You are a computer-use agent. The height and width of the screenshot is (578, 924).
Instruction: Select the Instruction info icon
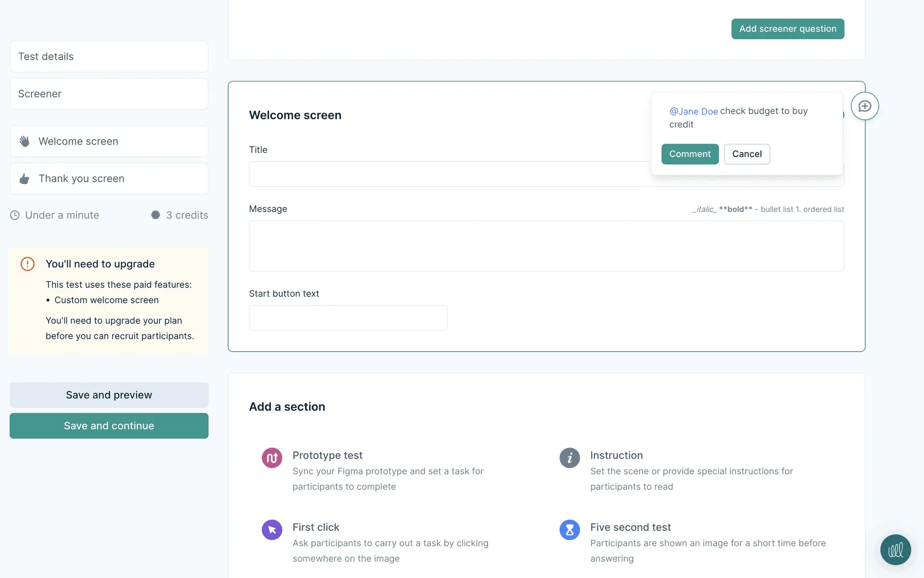[x=569, y=458]
